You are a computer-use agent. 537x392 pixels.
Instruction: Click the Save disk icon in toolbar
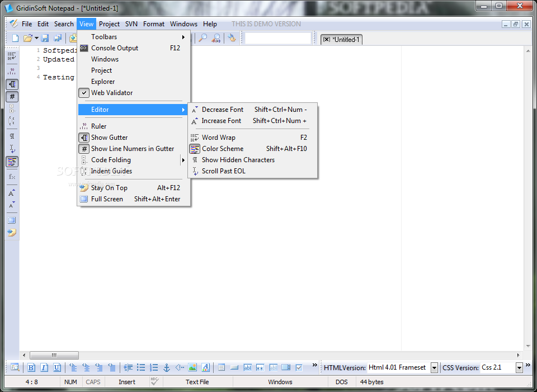tap(45, 38)
